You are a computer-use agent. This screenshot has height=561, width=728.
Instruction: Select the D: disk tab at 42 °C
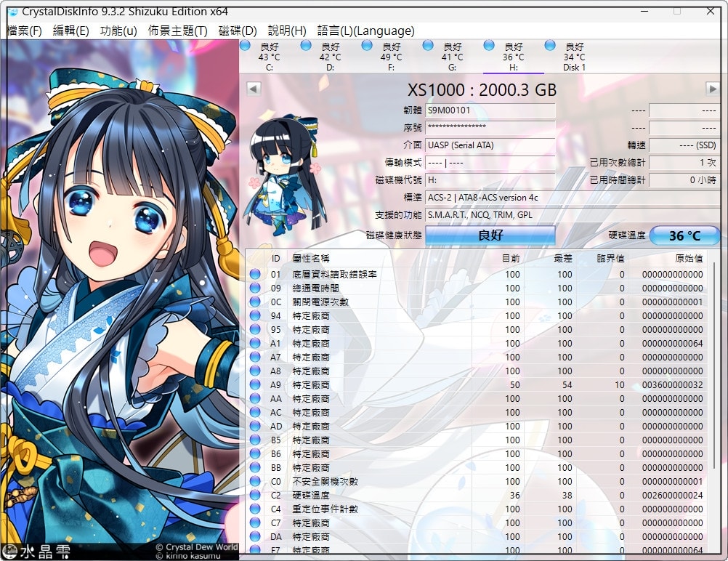click(x=330, y=57)
